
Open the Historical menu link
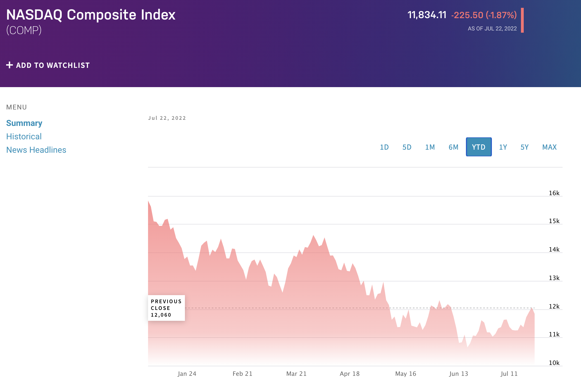tap(24, 137)
